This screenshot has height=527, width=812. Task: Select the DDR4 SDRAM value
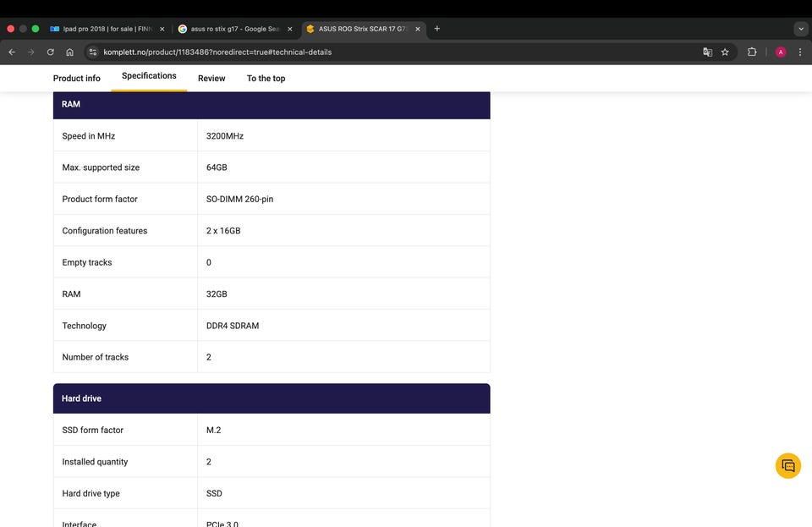tap(233, 325)
